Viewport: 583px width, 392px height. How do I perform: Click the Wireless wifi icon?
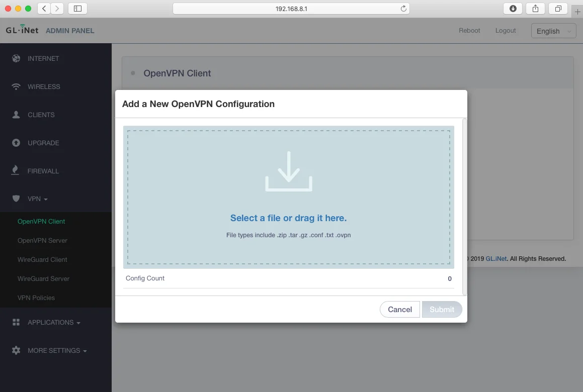coord(16,86)
